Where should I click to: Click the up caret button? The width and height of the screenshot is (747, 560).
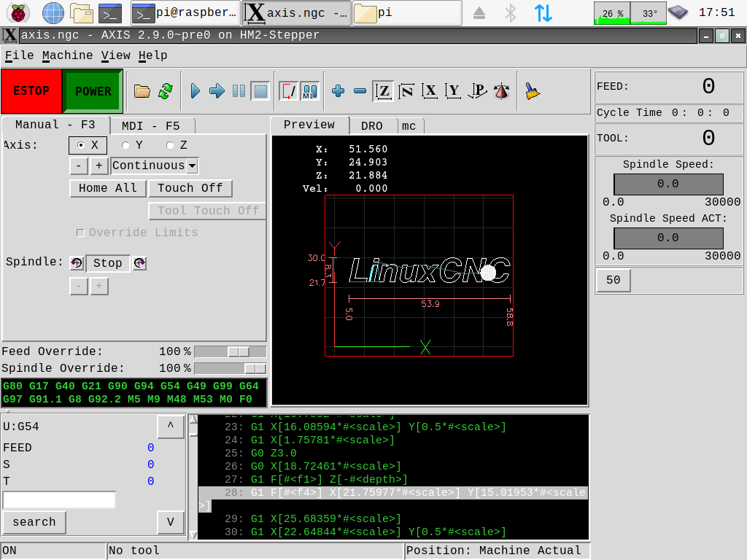[171, 426]
